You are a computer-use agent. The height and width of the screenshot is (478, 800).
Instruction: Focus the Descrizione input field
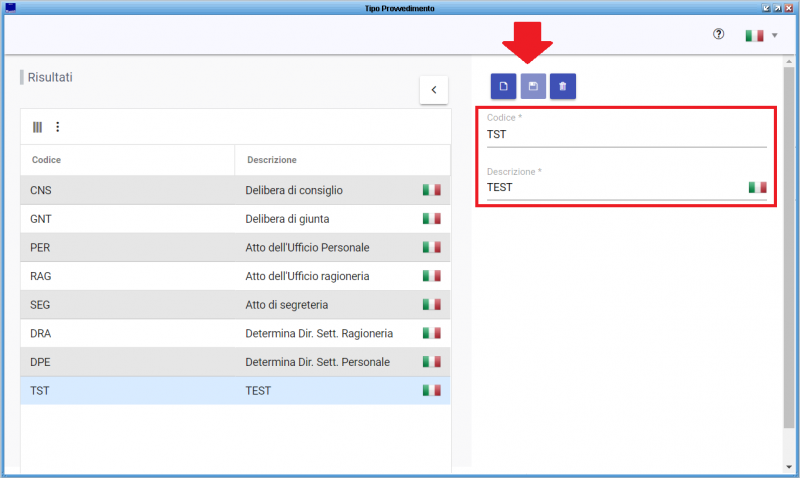[x=616, y=187]
